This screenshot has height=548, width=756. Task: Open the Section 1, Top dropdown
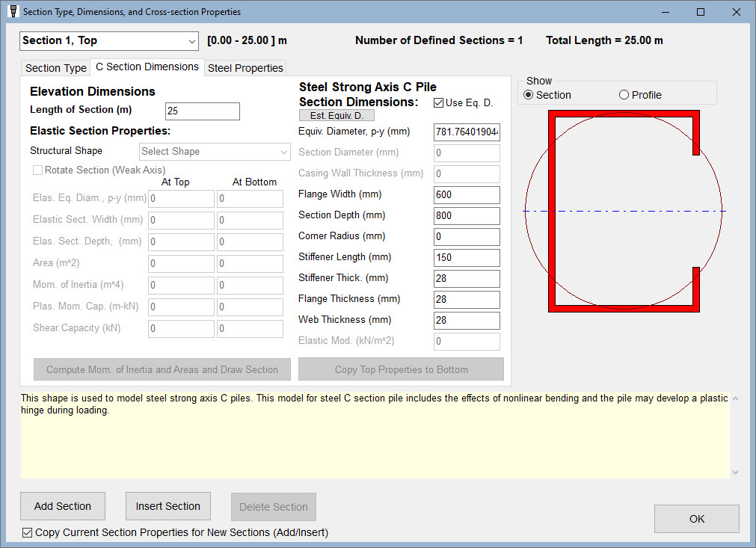[x=109, y=41]
